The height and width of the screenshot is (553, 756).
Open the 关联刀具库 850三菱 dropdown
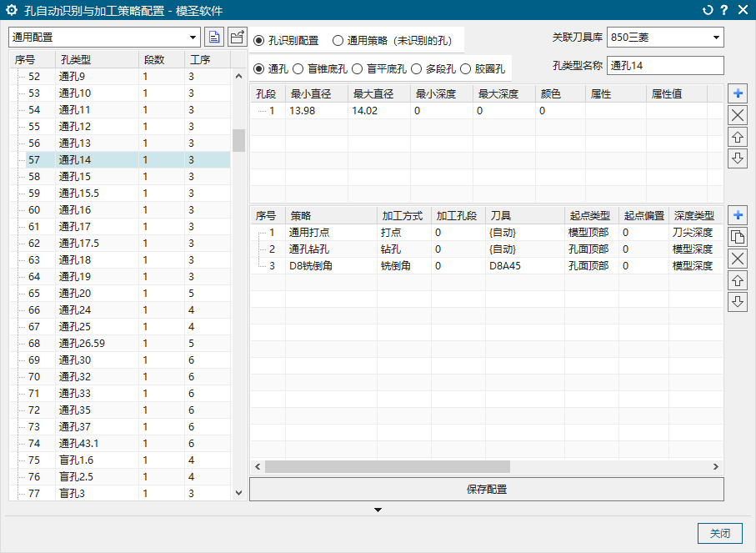coord(665,38)
